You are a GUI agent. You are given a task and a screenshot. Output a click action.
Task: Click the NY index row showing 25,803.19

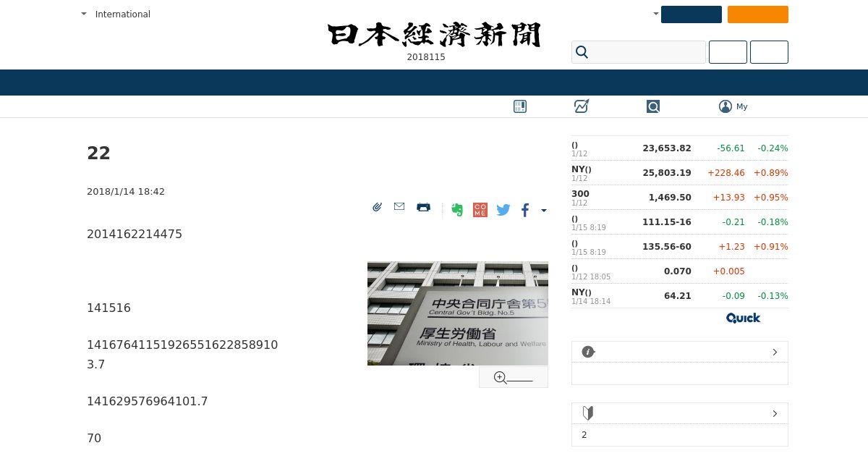[x=680, y=173]
